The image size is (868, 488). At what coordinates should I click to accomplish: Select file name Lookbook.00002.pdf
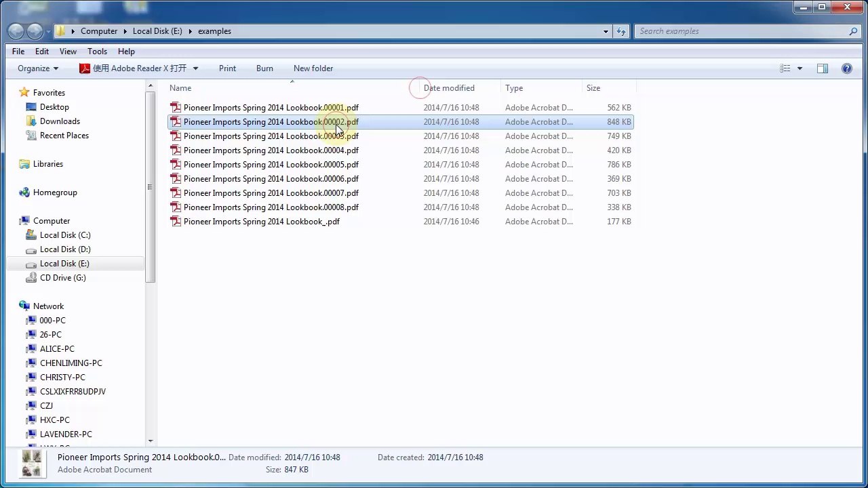point(271,122)
